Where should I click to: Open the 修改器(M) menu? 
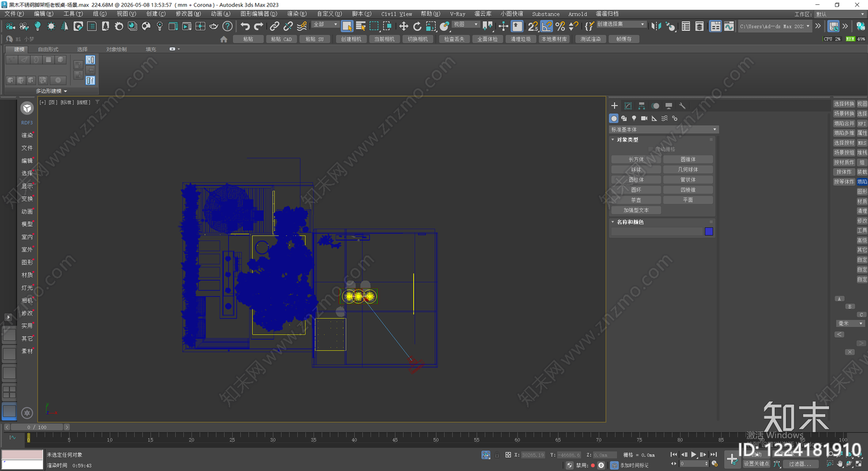tap(188, 14)
